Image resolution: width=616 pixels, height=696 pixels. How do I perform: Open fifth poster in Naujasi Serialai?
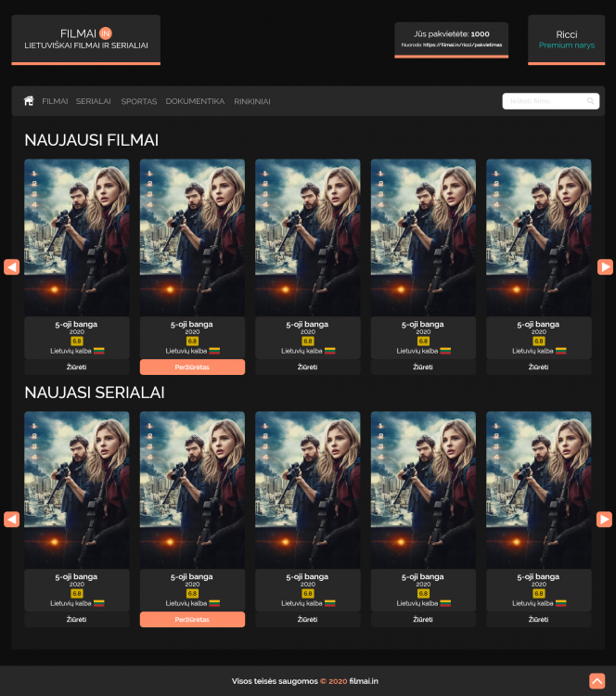[x=539, y=490]
